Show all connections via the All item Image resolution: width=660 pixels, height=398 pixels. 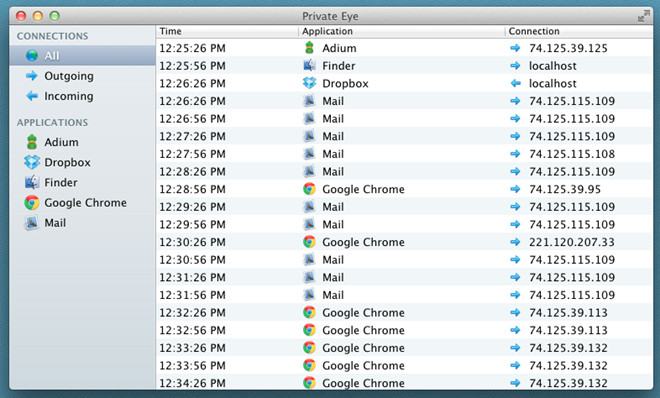(x=82, y=56)
